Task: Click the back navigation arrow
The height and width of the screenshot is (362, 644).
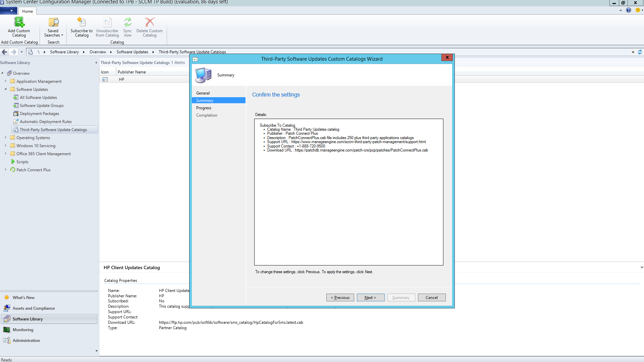Action: [5, 52]
